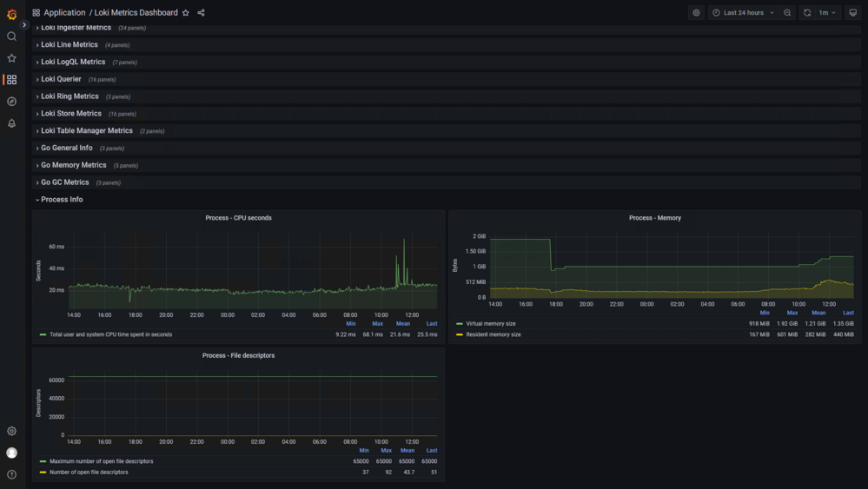The image size is (868, 489).
Task: Sort CPU legend by Max column
Action: pos(378,324)
